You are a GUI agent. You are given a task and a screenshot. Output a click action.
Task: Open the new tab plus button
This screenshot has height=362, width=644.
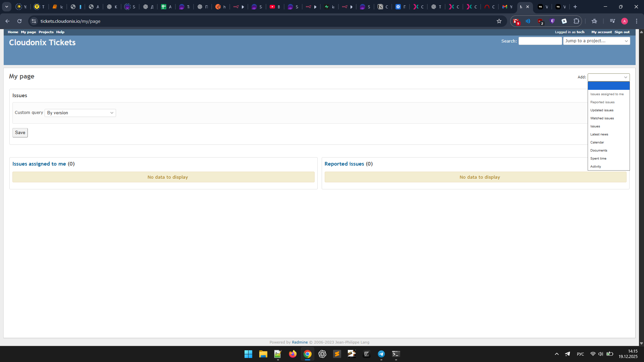click(575, 7)
